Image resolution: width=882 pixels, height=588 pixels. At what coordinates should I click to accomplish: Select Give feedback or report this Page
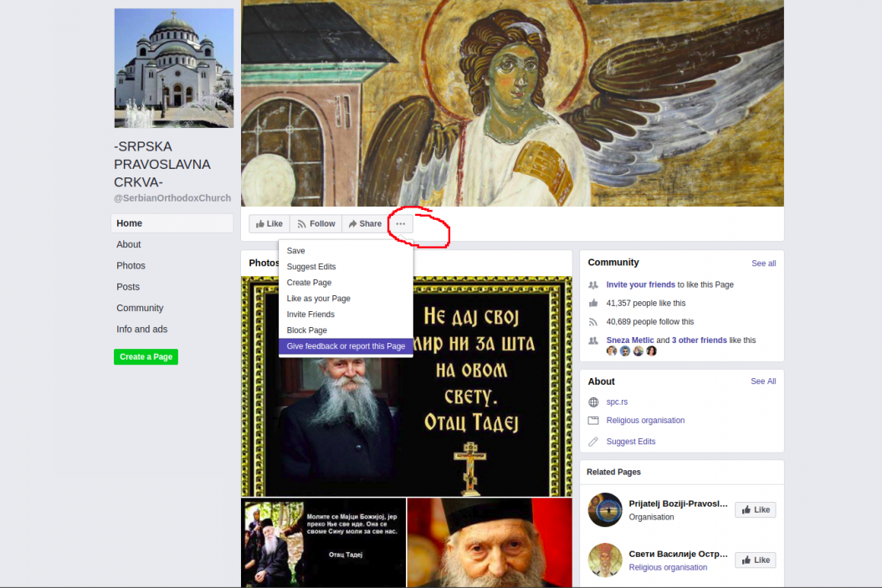pyautogui.click(x=346, y=346)
